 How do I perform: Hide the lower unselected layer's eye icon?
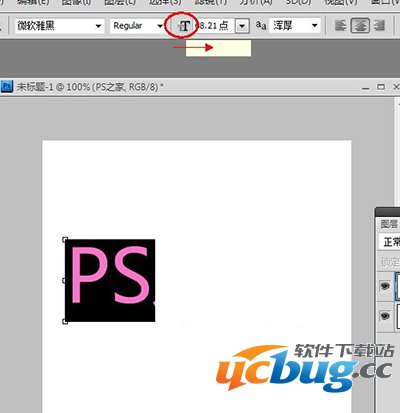(385, 315)
